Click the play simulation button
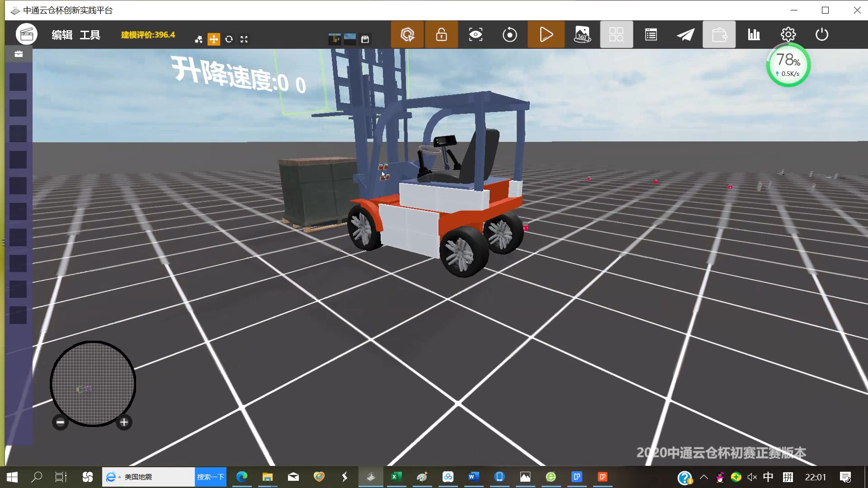Image resolution: width=868 pixels, height=488 pixels. 546,35
